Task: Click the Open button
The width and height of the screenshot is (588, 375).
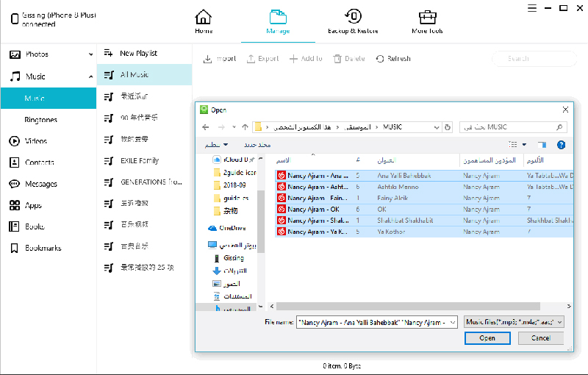Action: coord(487,338)
